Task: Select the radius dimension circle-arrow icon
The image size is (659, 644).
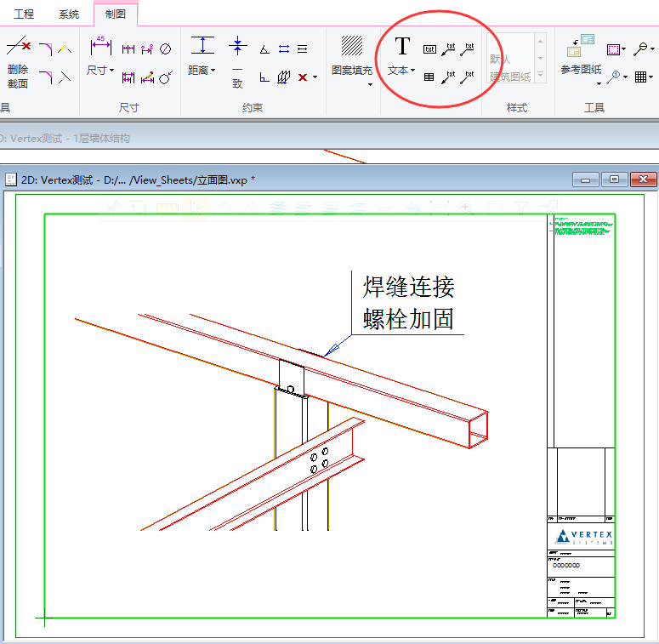Action: tap(166, 77)
